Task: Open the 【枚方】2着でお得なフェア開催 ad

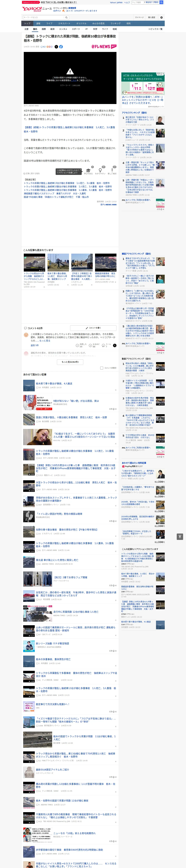Action: point(71,577)
